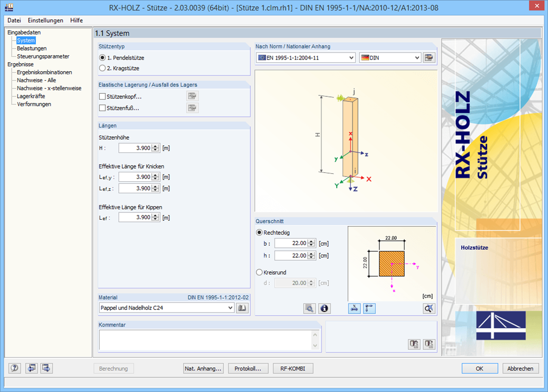Click the Protokoll... button
This screenshot has height=392, width=548.
click(x=248, y=369)
